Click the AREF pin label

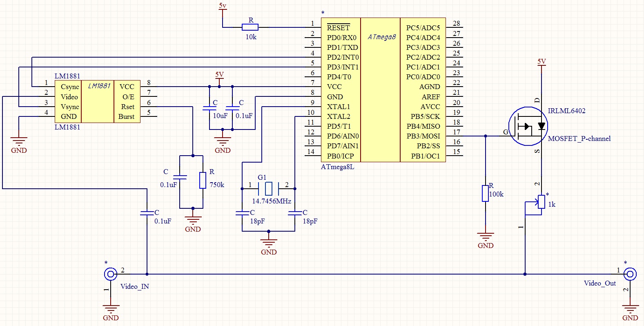tap(431, 97)
